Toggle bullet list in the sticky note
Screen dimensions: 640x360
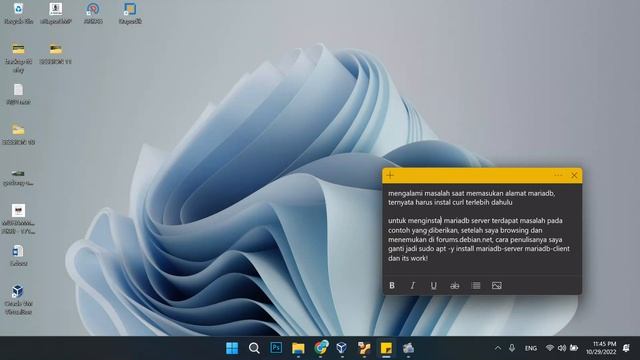(476, 285)
